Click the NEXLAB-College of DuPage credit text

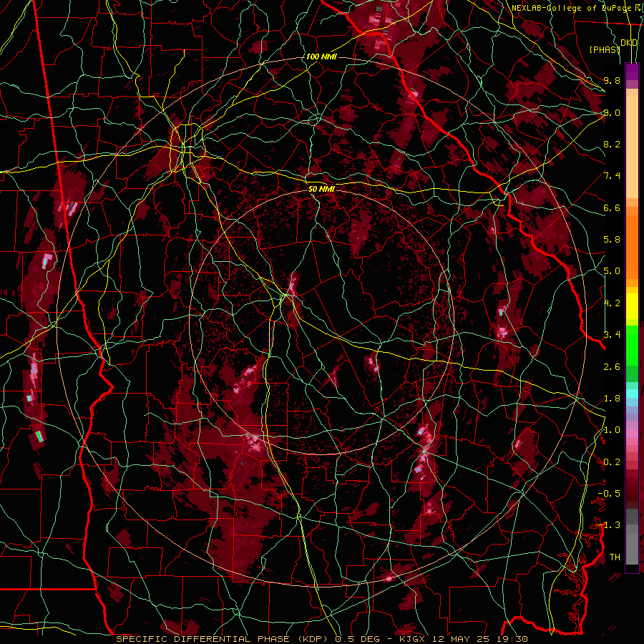577,8
